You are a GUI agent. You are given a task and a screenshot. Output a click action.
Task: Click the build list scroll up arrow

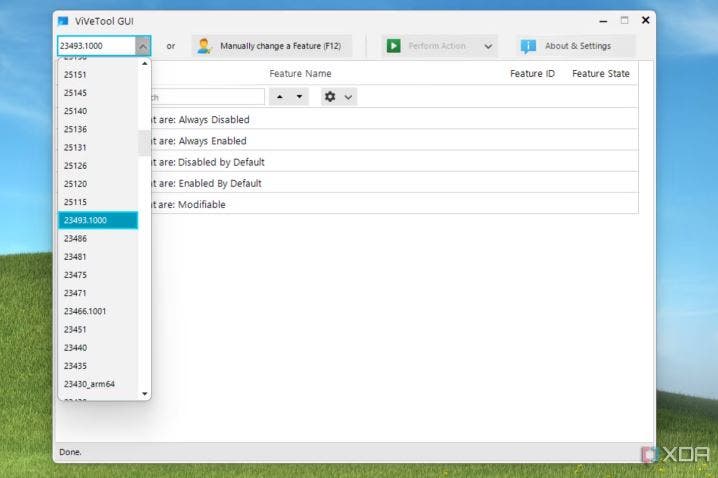click(x=145, y=64)
